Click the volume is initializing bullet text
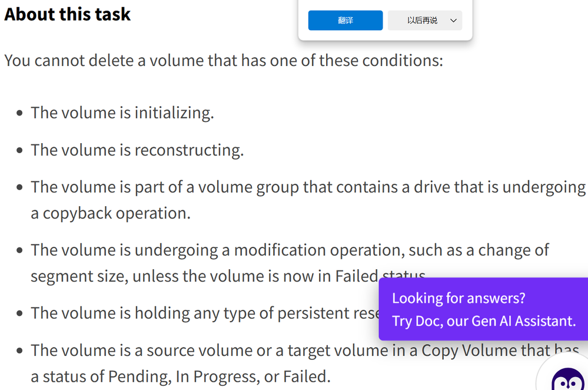 point(122,113)
